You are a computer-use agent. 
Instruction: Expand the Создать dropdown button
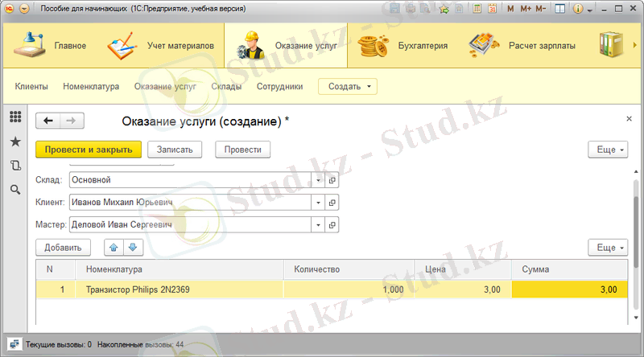tap(348, 87)
